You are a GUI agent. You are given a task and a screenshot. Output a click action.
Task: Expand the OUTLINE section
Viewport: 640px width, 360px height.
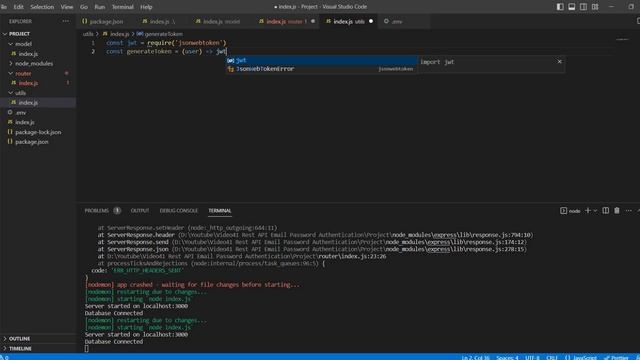(19, 339)
